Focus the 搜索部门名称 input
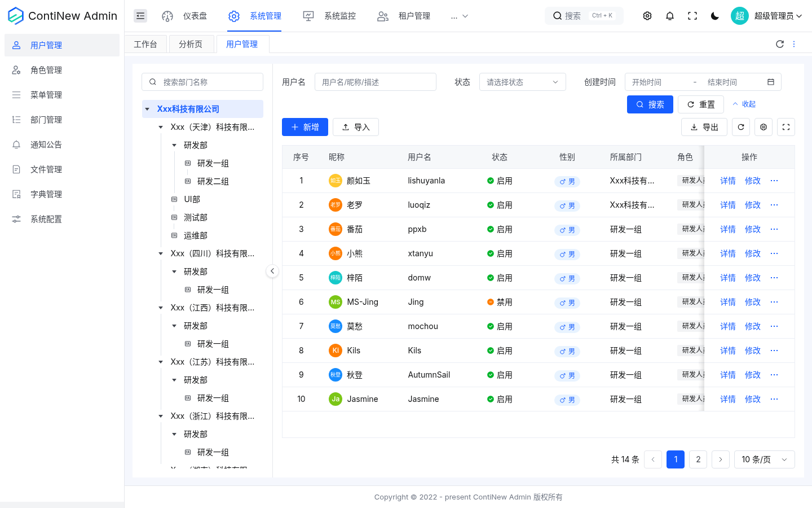The width and height of the screenshot is (812, 508). (x=202, y=82)
